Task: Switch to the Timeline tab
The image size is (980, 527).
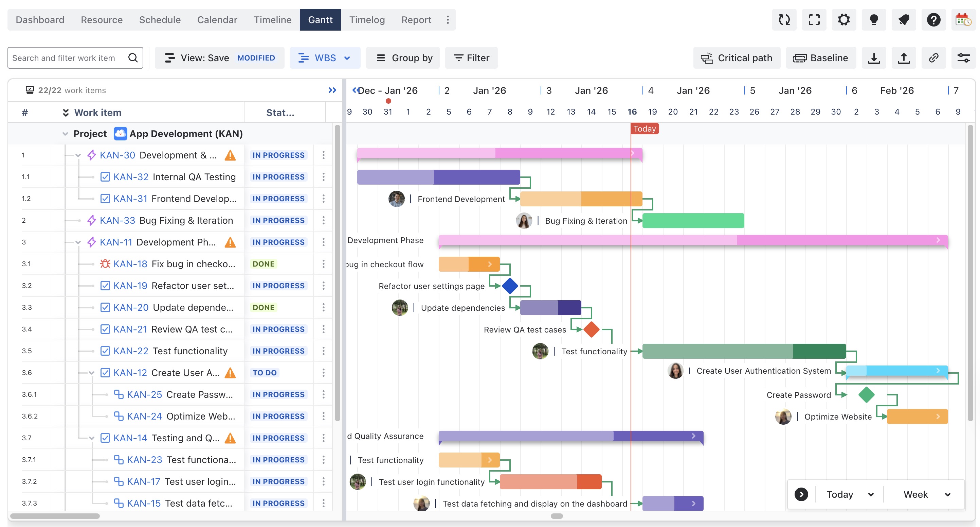Action: click(272, 20)
